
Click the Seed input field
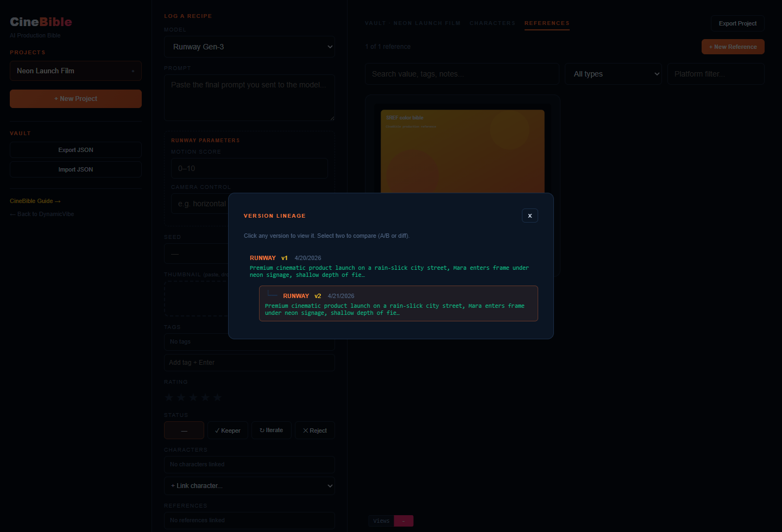click(x=196, y=254)
